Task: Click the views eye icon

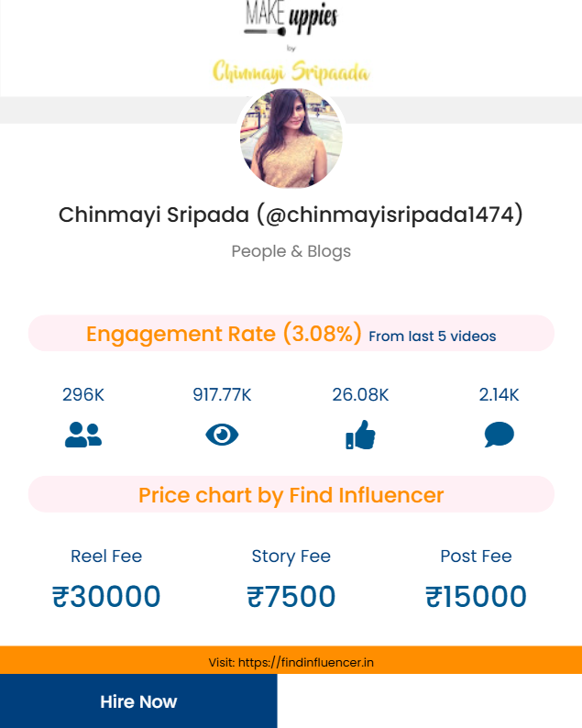Action: click(222, 435)
